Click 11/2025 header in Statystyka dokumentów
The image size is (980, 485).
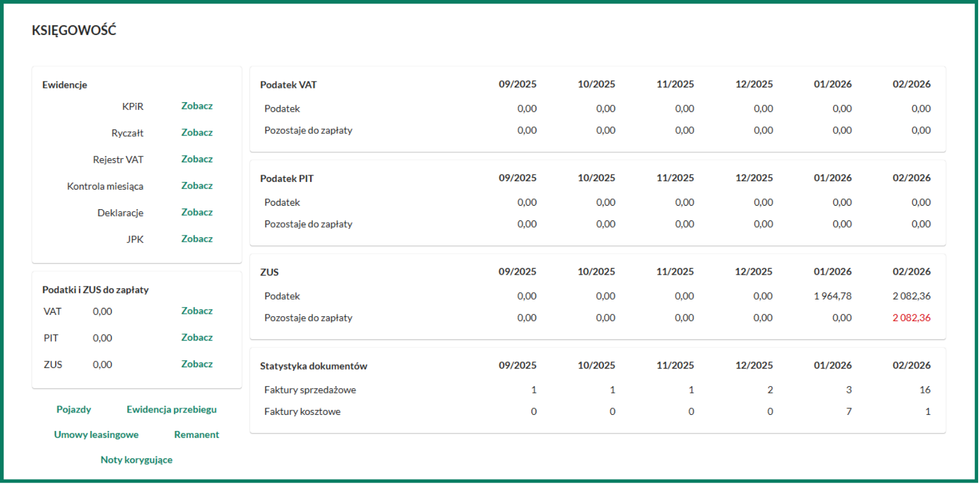click(x=675, y=366)
